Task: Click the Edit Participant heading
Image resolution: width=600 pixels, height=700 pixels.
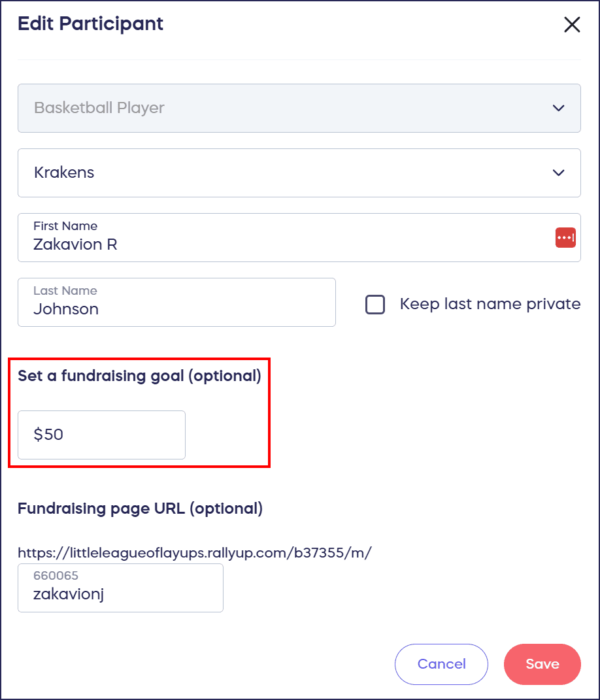Action: tap(91, 24)
